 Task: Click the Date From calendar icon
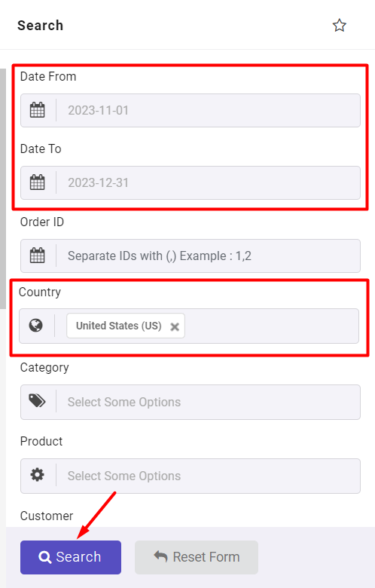[37, 110]
